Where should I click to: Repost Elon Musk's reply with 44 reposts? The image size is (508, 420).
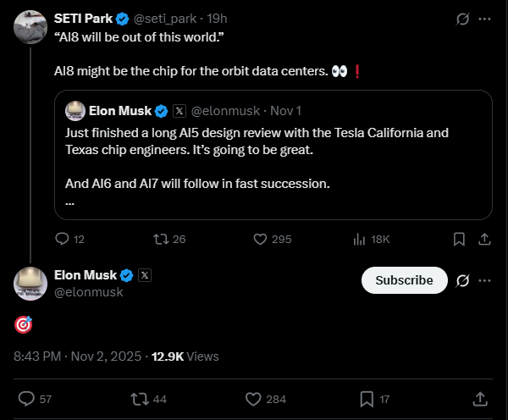pos(138,398)
